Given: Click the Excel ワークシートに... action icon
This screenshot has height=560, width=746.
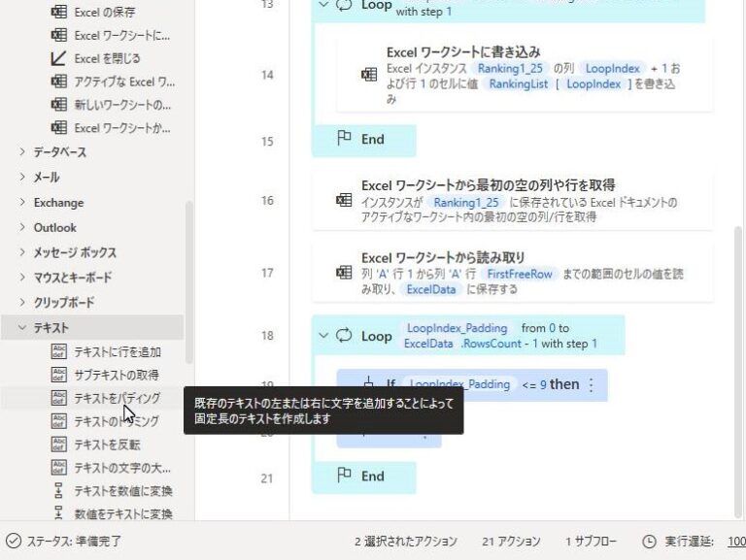Looking at the screenshot, I should pyautogui.click(x=58, y=35).
